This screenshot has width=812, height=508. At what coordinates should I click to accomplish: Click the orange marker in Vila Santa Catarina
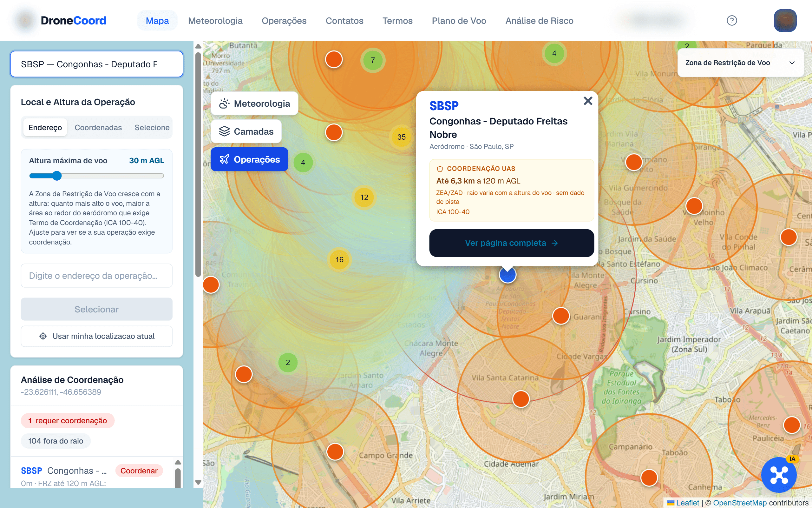[521, 399]
